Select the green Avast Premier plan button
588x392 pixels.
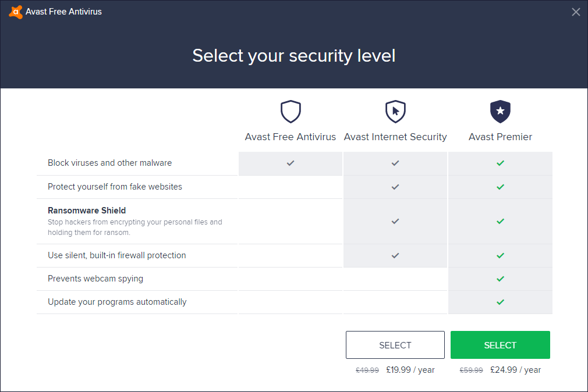pos(500,345)
